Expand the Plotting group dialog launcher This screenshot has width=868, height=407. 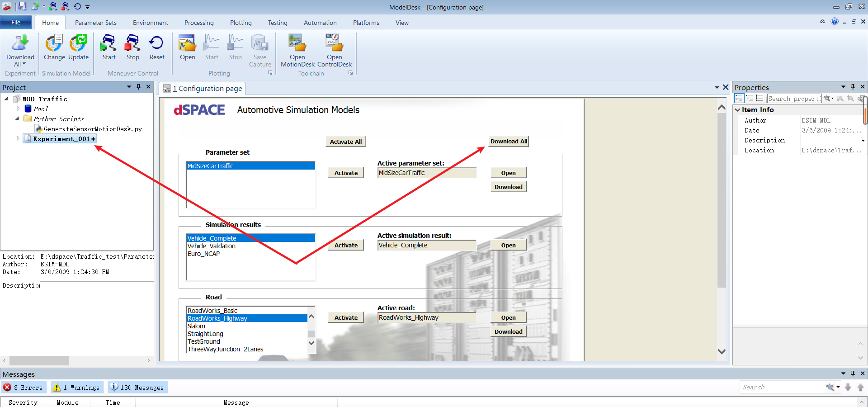(270, 73)
